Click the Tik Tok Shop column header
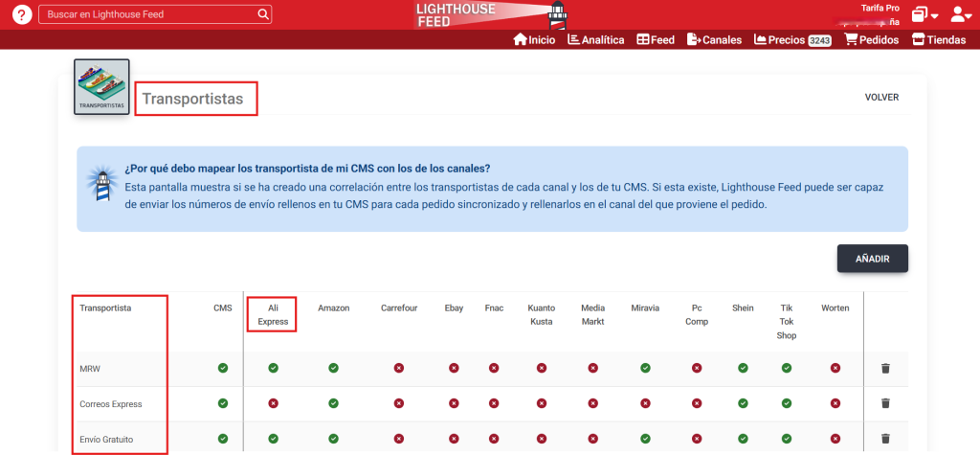Screen dimensions: 980x455 787,322
